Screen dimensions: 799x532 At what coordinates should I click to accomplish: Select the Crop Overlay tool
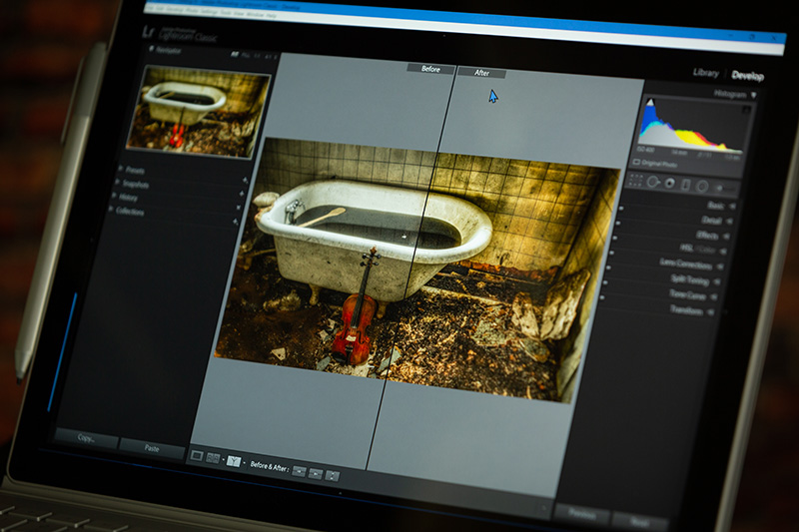tap(635, 179)
